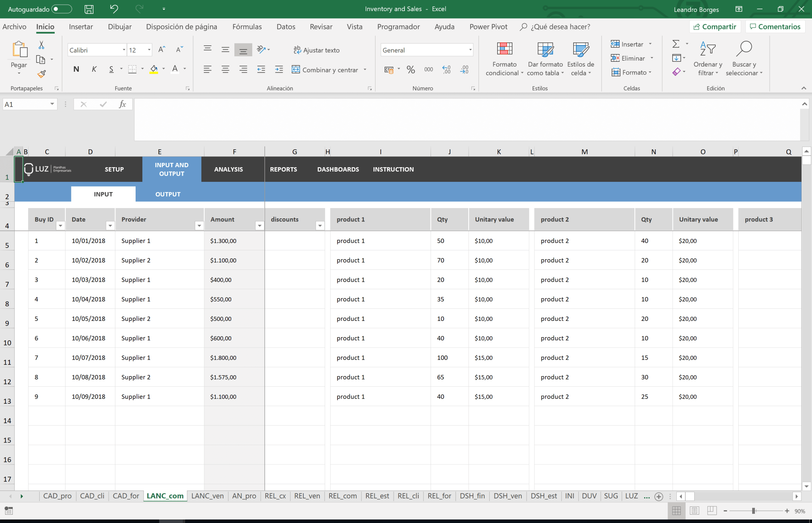Click the Compartir button

[716, 27]
